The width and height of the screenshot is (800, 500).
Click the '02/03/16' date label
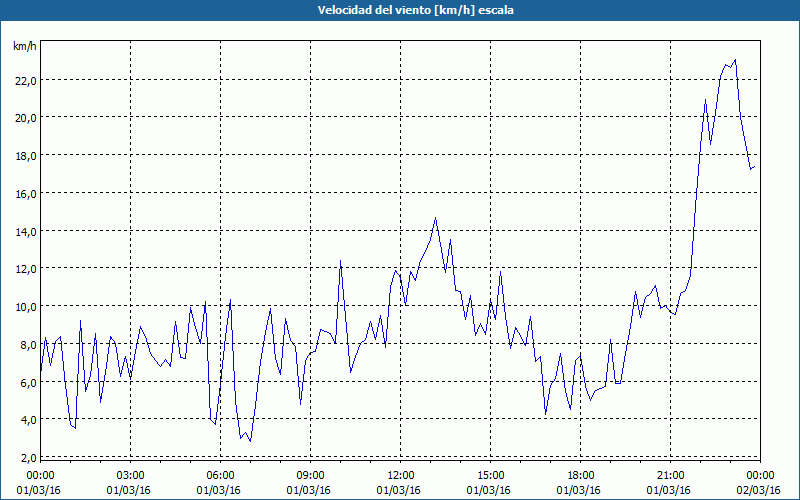758,490
